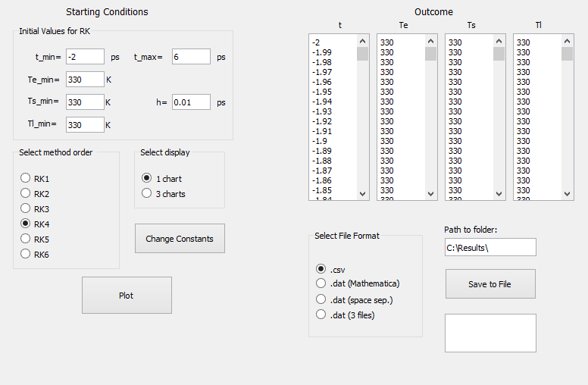Click the Ts list scroll down arrow
The image size is (588, 385).
(x=499, y=194)
